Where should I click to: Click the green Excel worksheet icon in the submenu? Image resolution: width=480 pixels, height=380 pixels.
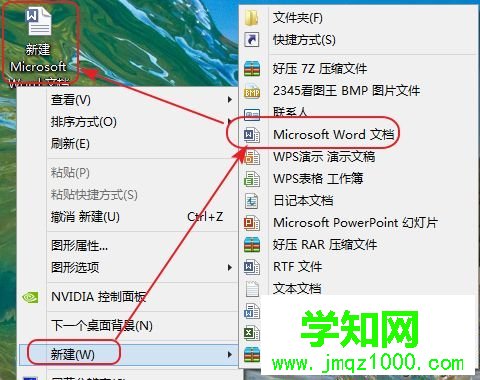(252, 333)
